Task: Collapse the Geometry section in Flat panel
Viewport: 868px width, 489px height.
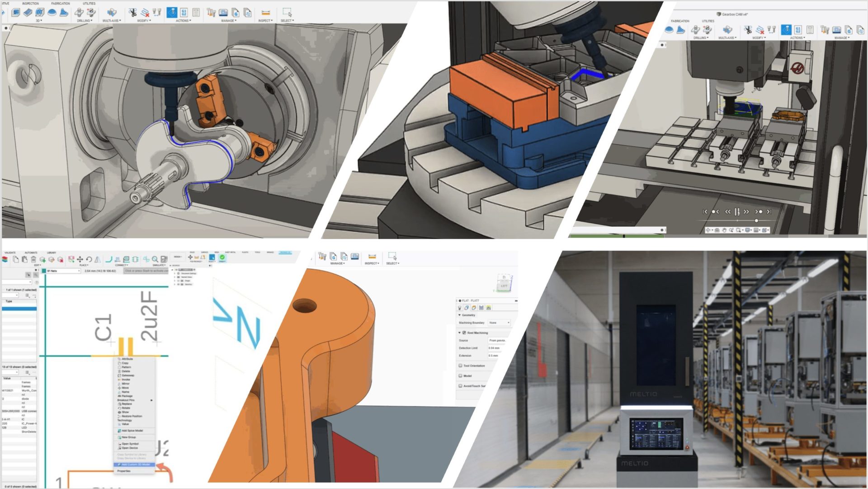Action: click(460, 315)
